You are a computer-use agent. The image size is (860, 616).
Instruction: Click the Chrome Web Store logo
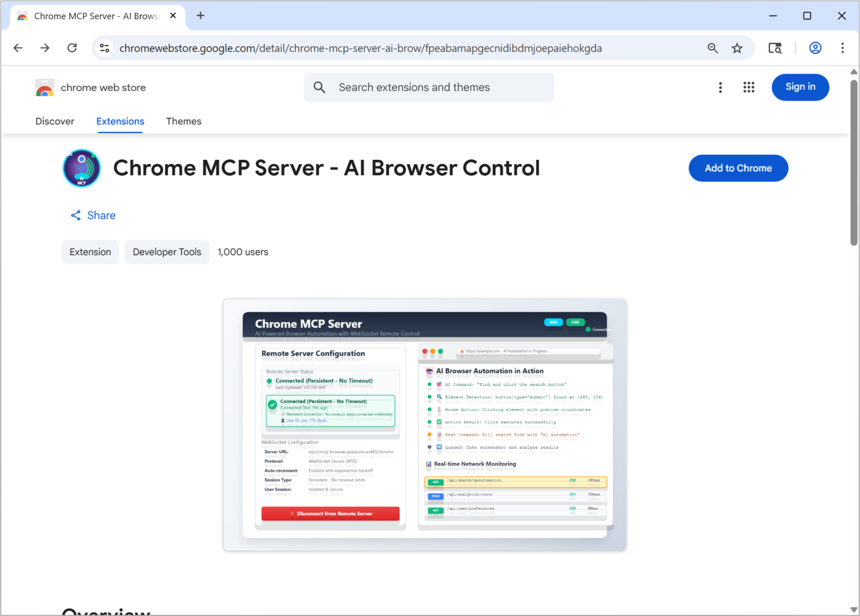[x=45, y=87]
